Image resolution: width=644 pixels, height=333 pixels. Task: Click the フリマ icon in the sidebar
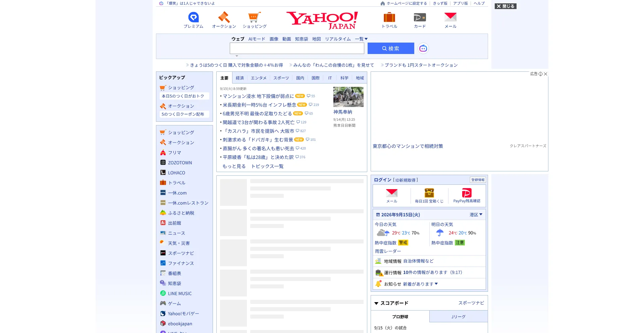tap(163, 153)
